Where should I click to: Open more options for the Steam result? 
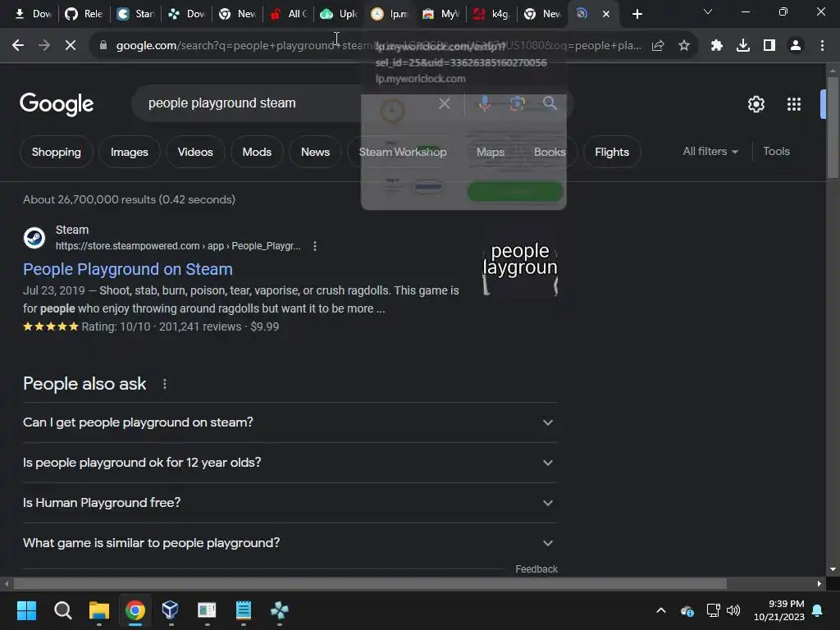click(315, 246)
